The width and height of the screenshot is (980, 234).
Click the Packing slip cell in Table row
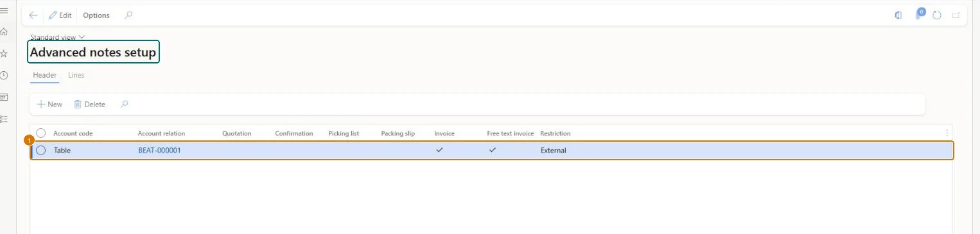[406, 151]
